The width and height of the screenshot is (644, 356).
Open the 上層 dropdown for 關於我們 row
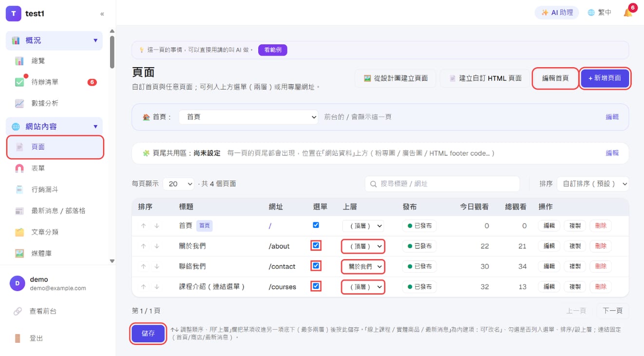point(363,246)
